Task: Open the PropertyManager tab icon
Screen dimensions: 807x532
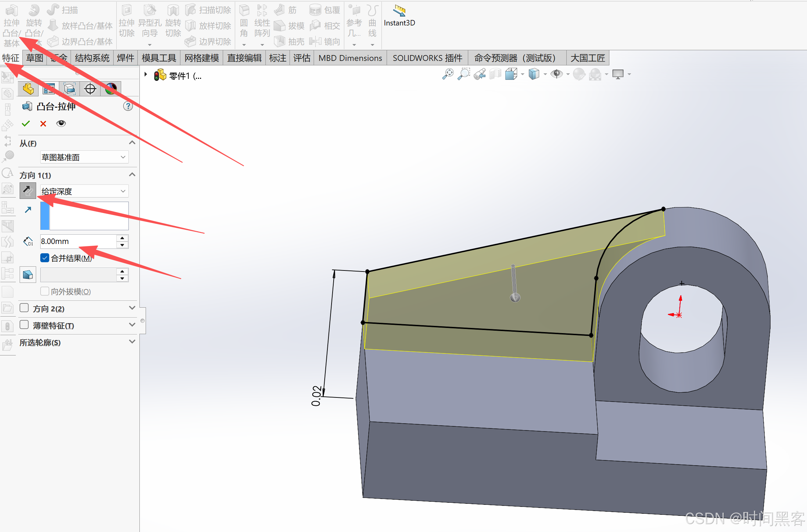Action: [x=49, y=89]
